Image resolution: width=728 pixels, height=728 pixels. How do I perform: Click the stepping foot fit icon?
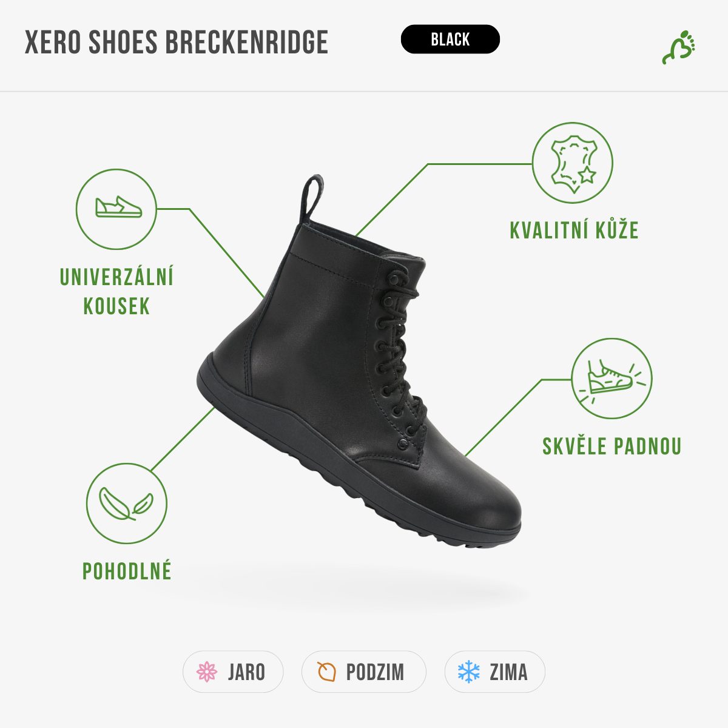612,379
